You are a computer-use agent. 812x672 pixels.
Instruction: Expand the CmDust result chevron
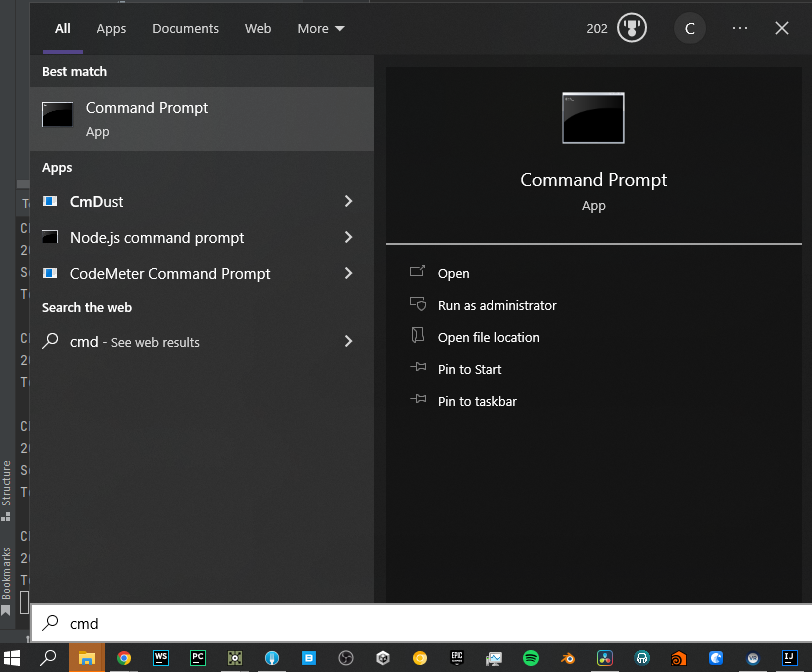(348, 201)
